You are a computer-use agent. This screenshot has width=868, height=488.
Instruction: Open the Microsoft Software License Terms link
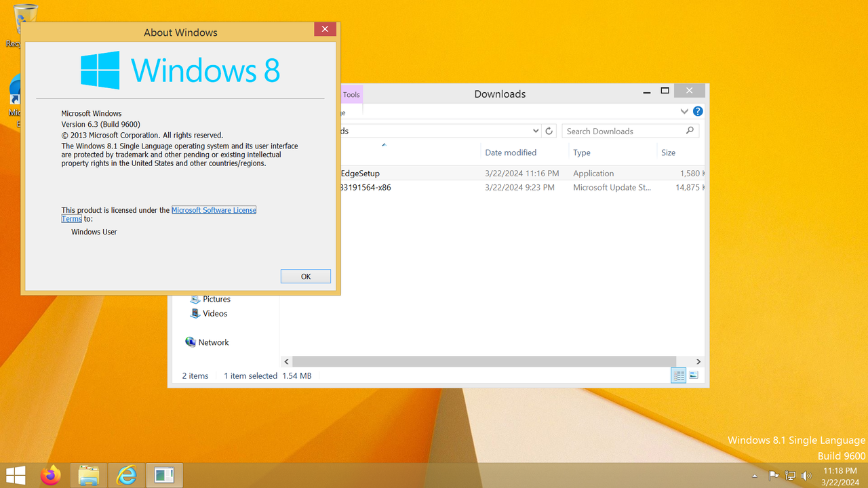[x=214, y=210]
